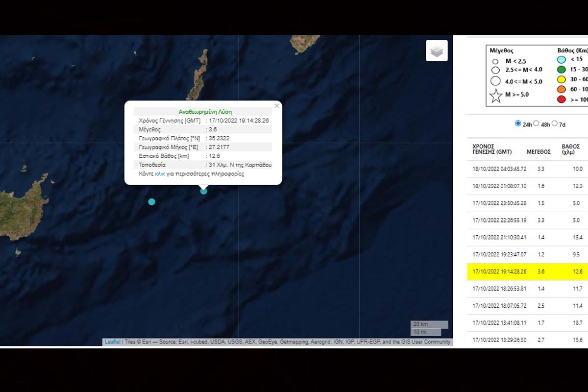Click the cyan earthquake marker left of popup

152,202
